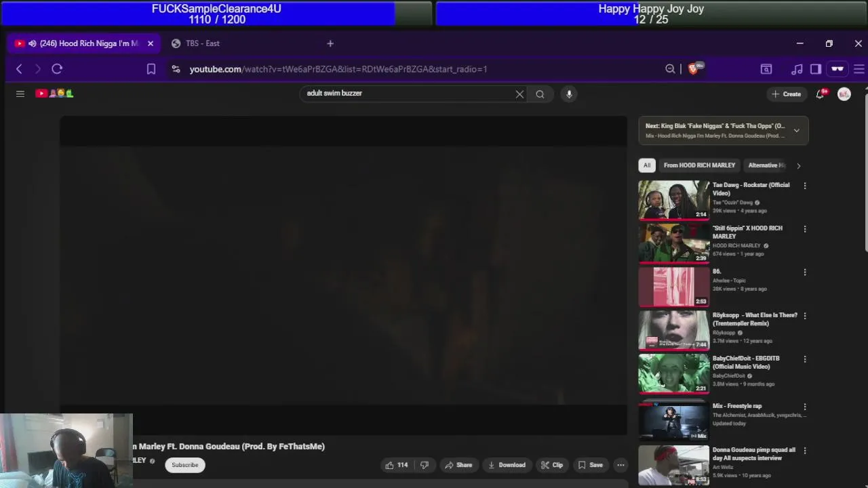Click the sunglasses VPN/private icon

pyautogui.click(x=837, y=68)
